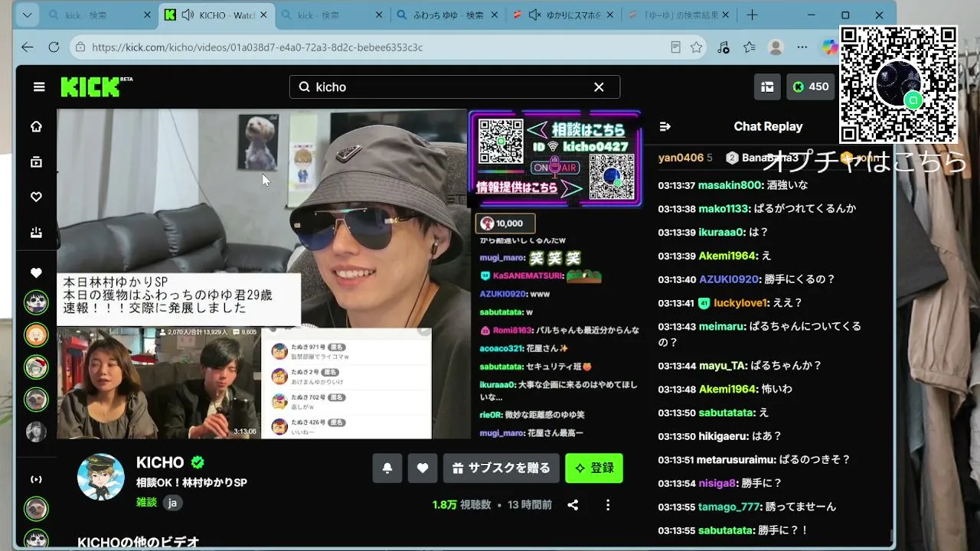Click username mayu_TA in chat replay
This screenshot has height=551, width=980.
721,366
